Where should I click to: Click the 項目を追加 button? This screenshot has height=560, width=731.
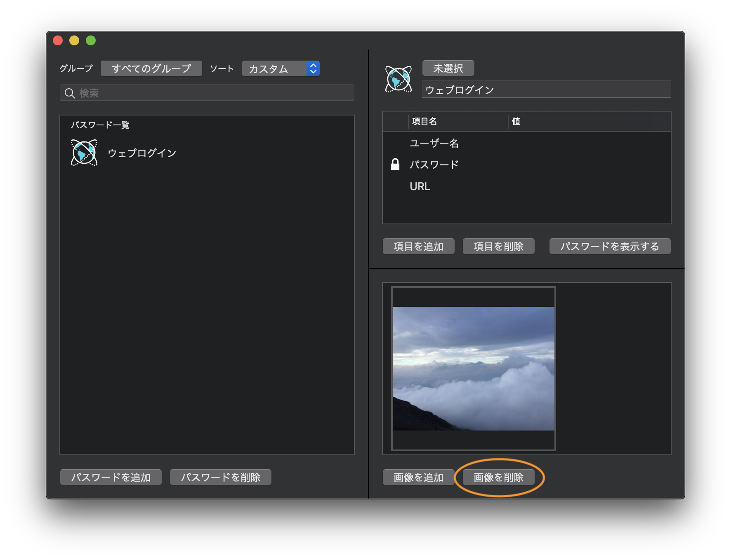point(419,246)
